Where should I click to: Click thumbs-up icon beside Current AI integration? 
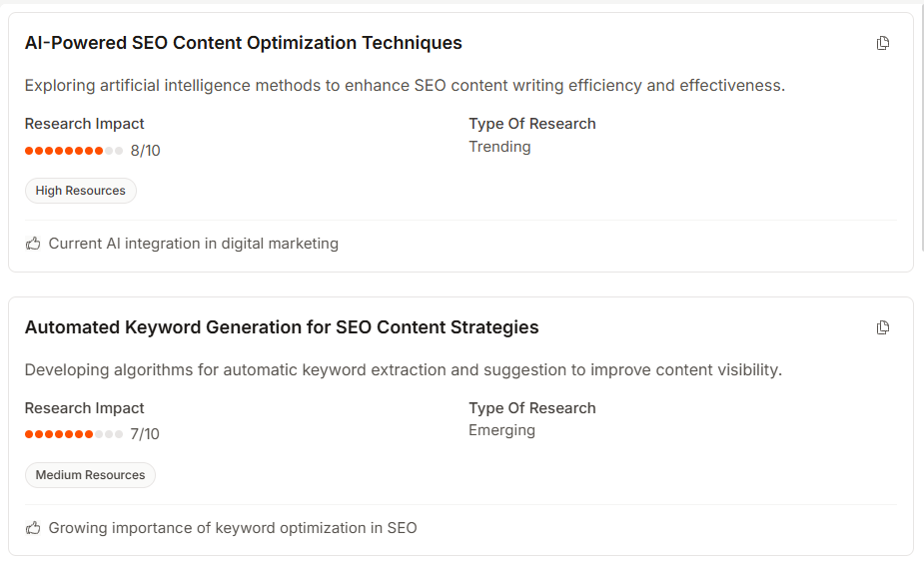pyautogui.click(x=33, y=244)
